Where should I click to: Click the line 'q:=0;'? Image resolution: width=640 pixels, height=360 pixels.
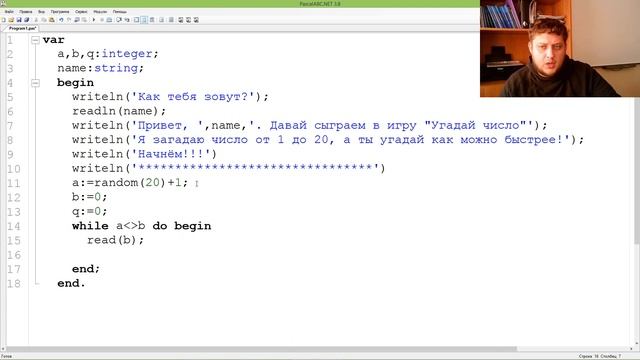(x=89, y=211)
